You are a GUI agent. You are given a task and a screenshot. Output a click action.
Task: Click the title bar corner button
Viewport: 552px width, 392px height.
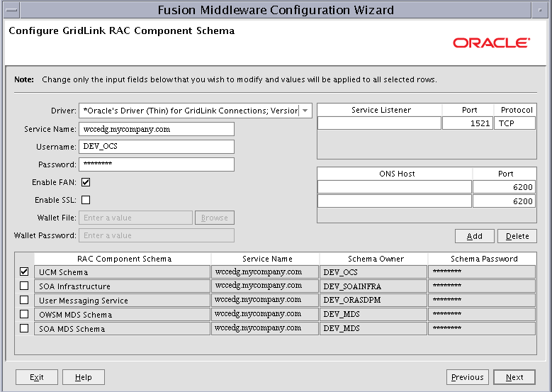[540, 10]
